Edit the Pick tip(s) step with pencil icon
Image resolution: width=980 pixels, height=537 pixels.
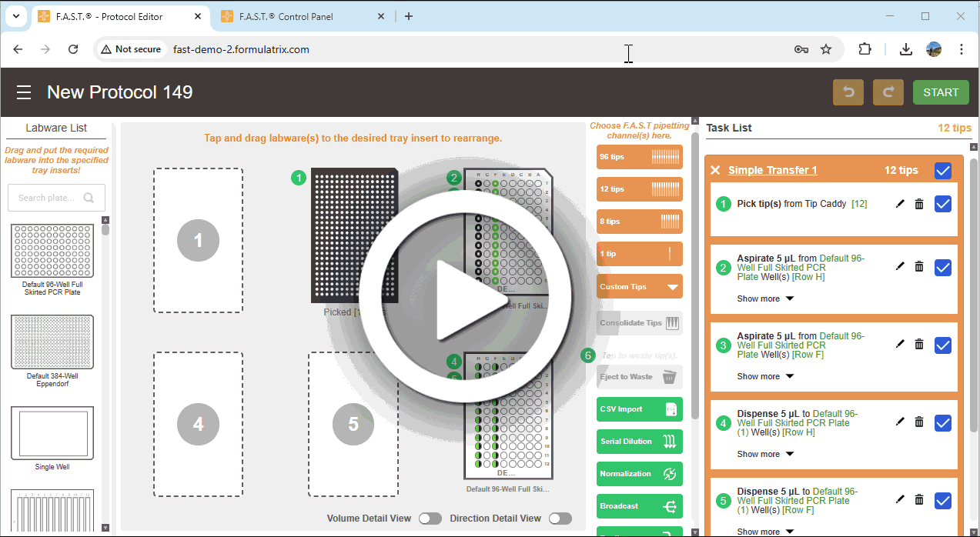900,204
